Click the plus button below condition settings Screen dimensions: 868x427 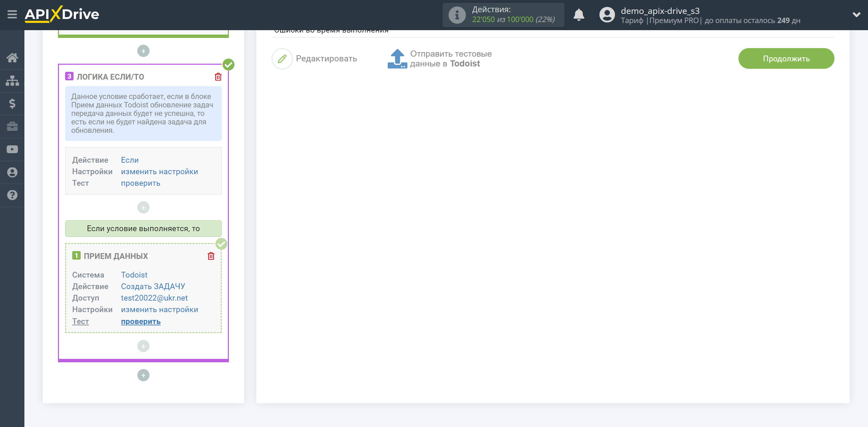(143, 208)
